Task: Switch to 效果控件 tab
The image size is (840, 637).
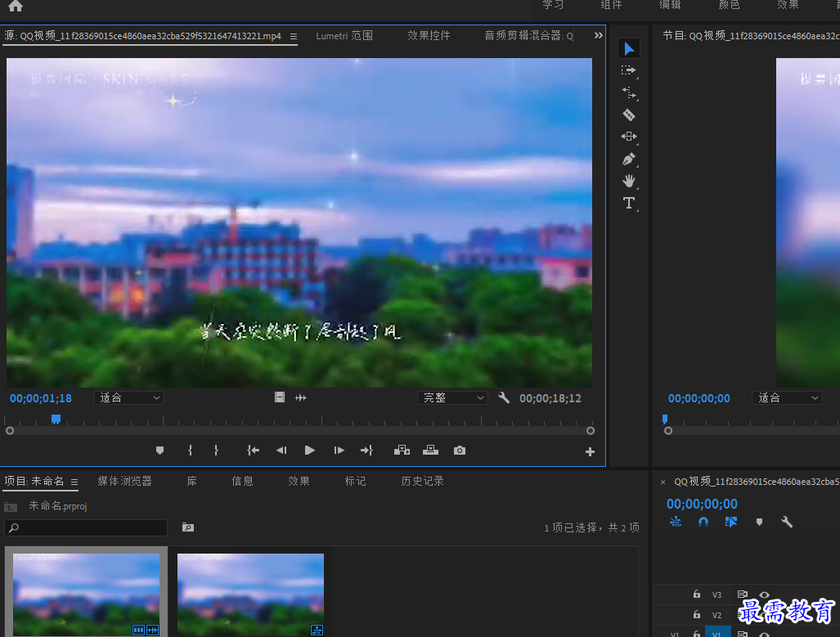Action: [x=429, y=36]
